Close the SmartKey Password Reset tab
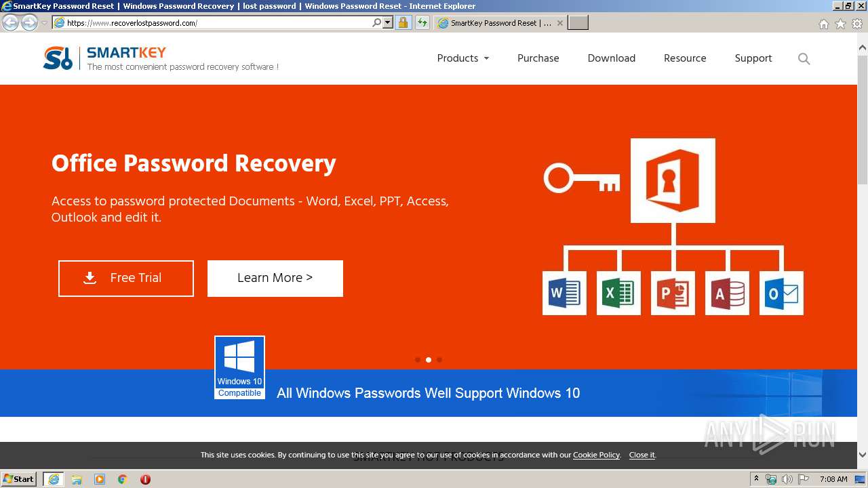Viewport: 868px width, 488px height. 560,23
